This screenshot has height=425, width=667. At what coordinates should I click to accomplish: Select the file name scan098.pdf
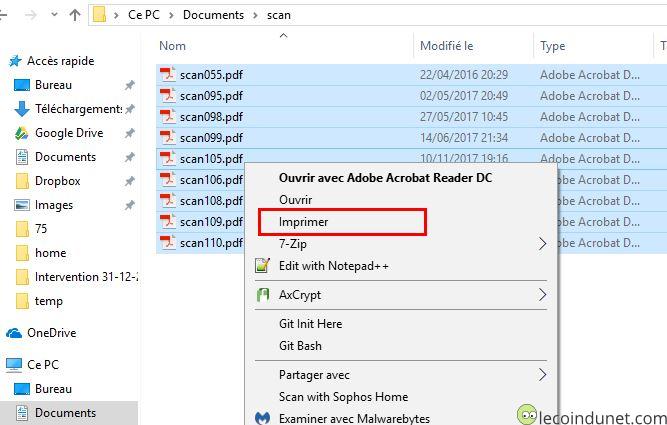tap(211, 117)
